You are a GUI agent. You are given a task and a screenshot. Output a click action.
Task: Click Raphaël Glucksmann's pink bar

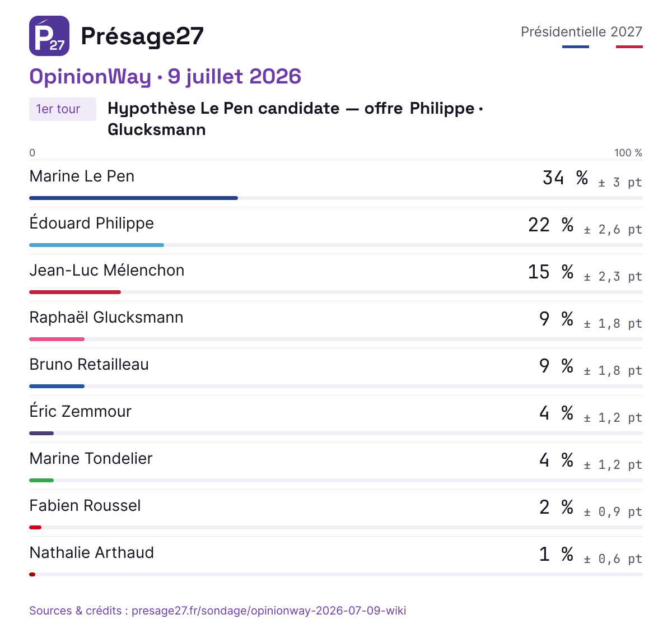(x=57, y=339)
